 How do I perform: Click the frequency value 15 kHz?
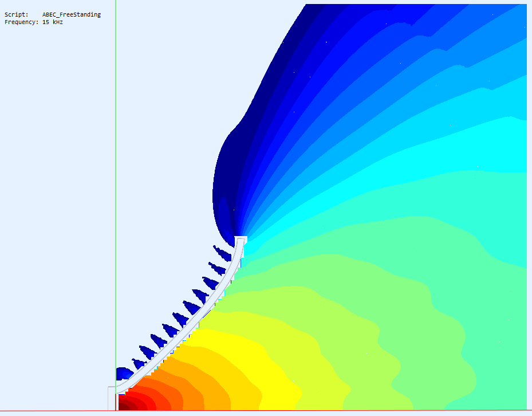[x=53, y=22]
